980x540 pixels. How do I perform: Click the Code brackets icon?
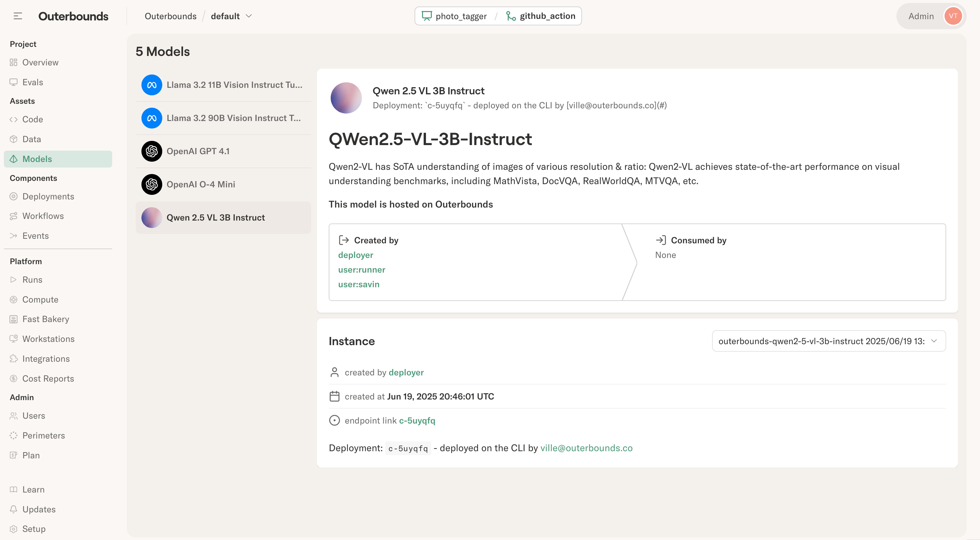click(x=14, y=119)
